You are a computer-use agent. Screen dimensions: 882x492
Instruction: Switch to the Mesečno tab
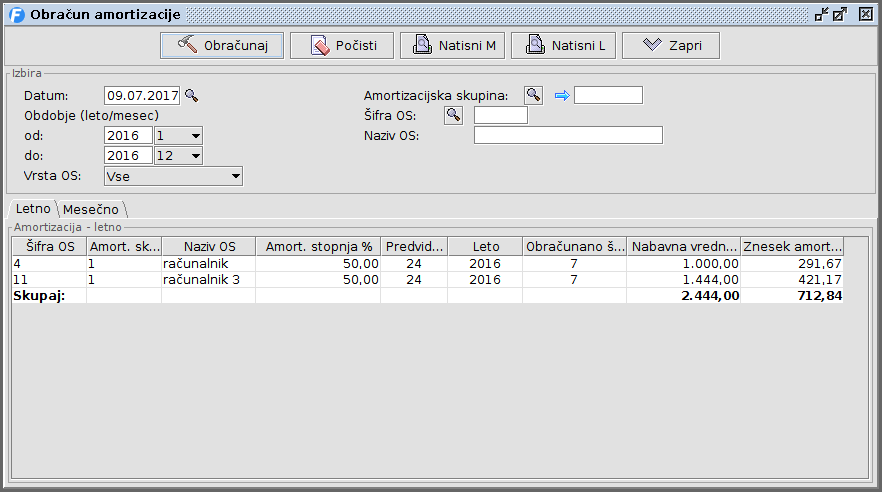click(91, 210)
